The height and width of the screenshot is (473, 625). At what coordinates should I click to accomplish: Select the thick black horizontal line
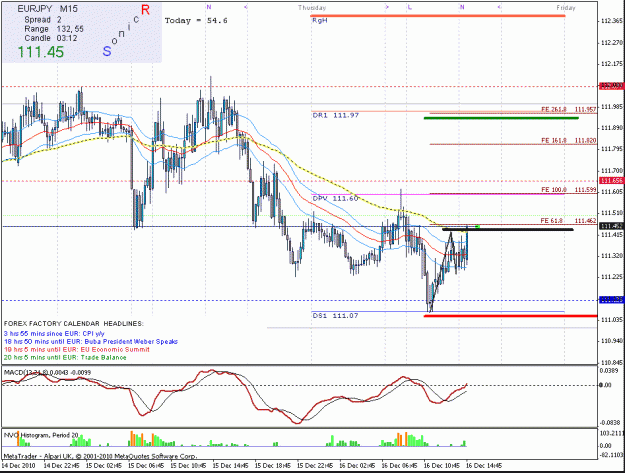(507, 230)
